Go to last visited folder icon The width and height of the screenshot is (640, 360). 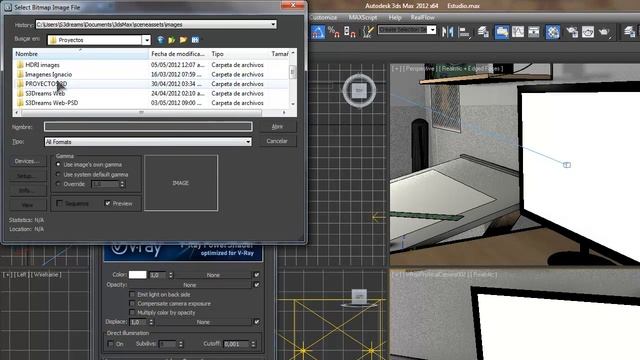click(161, 40)
